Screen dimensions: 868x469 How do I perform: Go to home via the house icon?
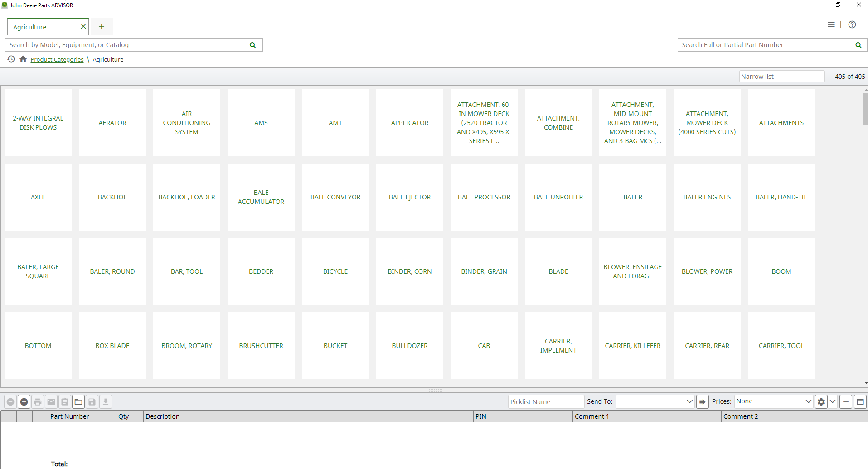click(x=23, y=59)
